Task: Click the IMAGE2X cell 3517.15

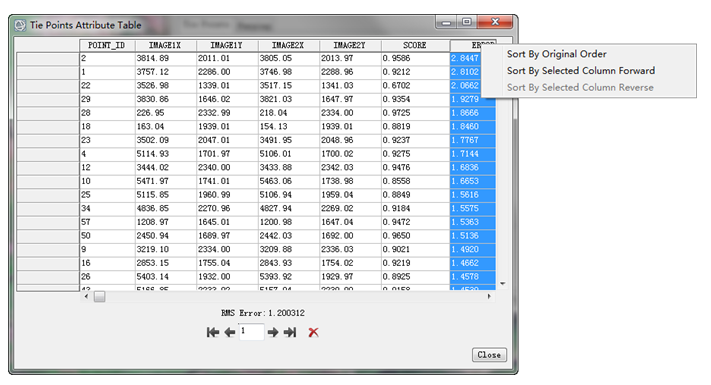Action: coord(288,86)
